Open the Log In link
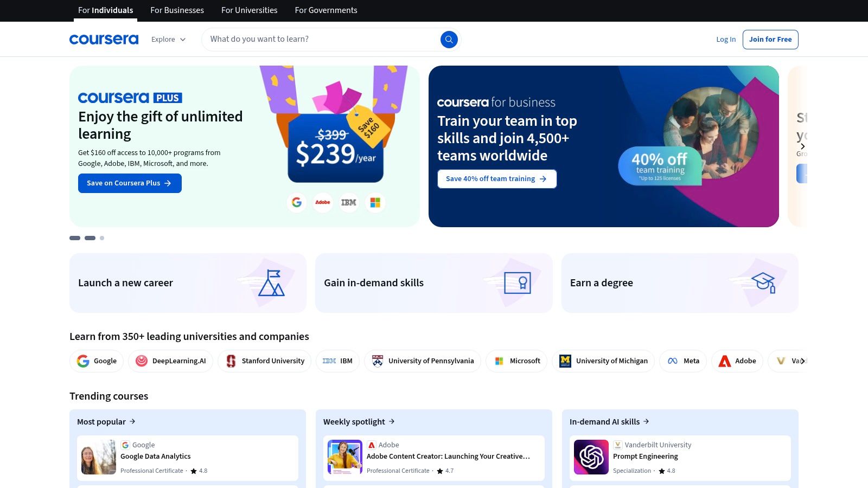The height and width of the screenshot is (488, 868). (726, 39)
